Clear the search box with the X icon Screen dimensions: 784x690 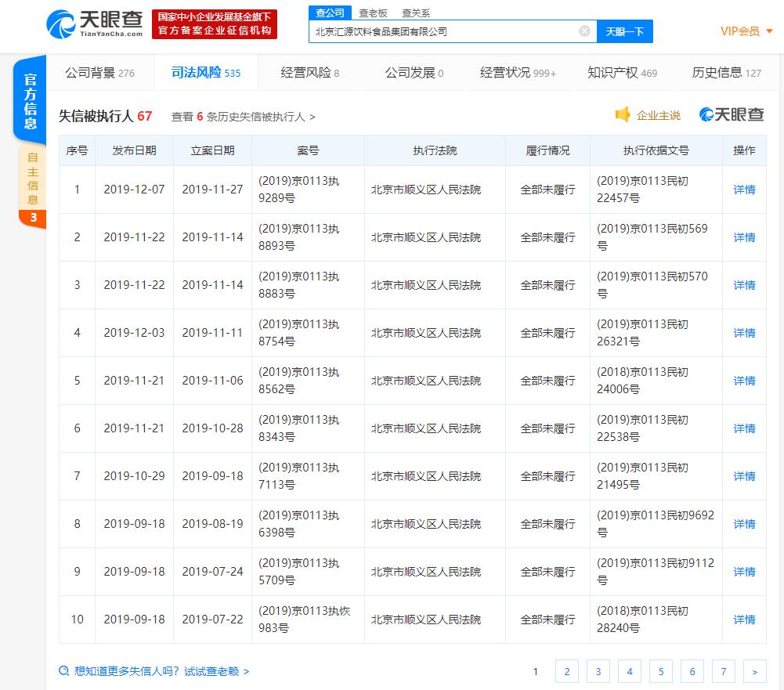[584, 31]
